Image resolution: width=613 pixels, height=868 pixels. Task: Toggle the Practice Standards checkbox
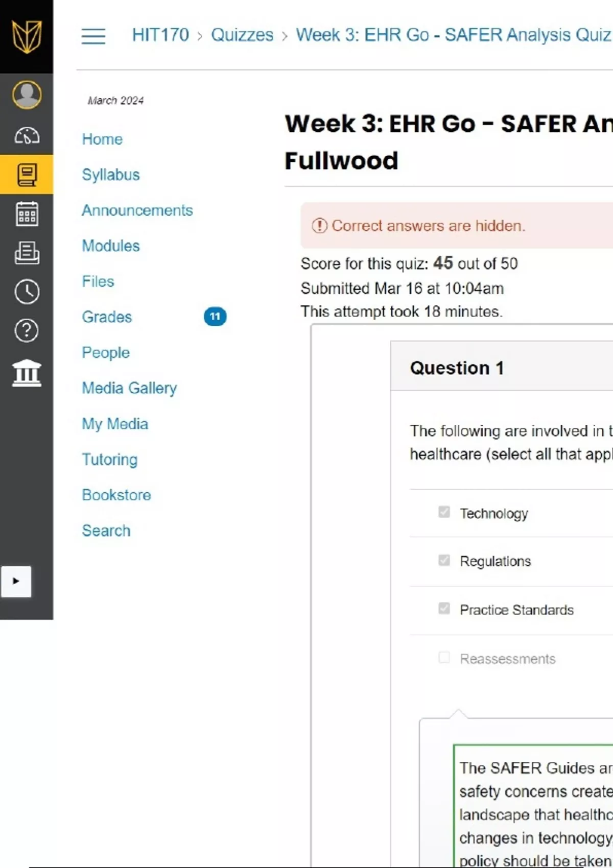click(x=444, y=609)
